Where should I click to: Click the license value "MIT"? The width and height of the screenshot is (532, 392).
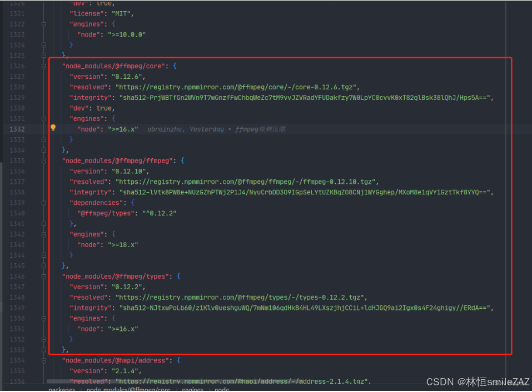(121, 14)
